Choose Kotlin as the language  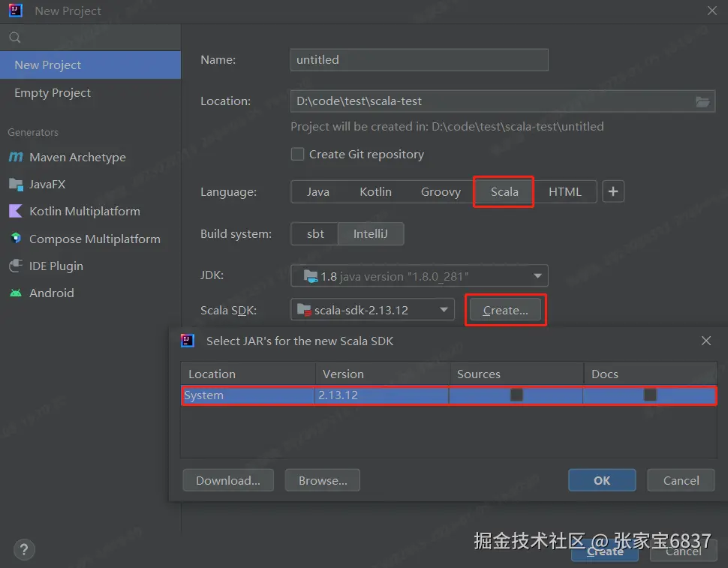pos(375,191)
